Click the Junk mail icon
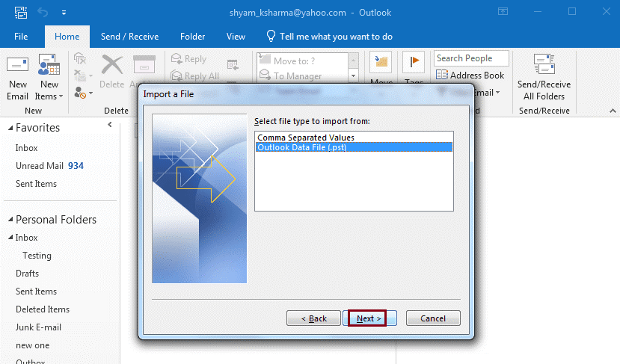This screenshot has width=620, height=364. pyautogui.click(x=80, y=93)
